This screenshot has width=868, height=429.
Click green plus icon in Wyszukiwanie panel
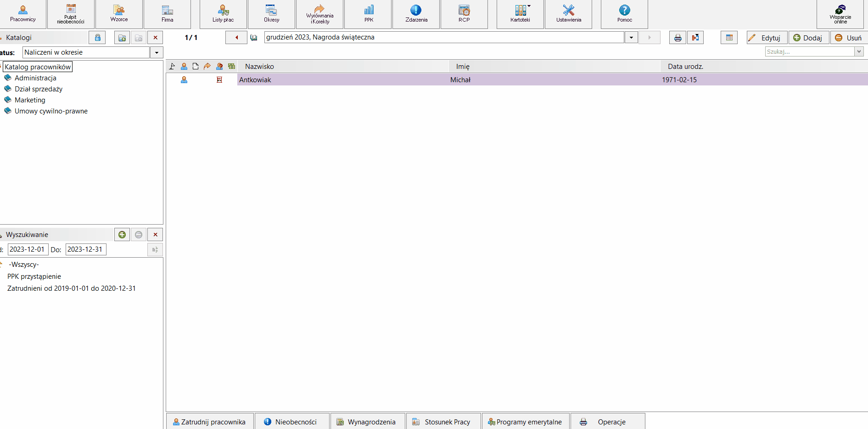pyautogui.click(x=122, y=235)
